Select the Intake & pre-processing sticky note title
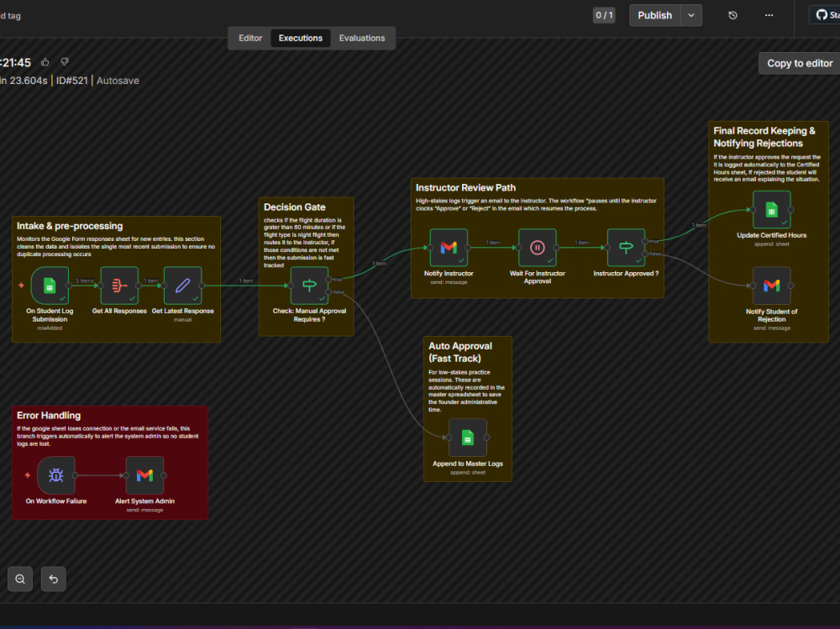 [70, 226]
